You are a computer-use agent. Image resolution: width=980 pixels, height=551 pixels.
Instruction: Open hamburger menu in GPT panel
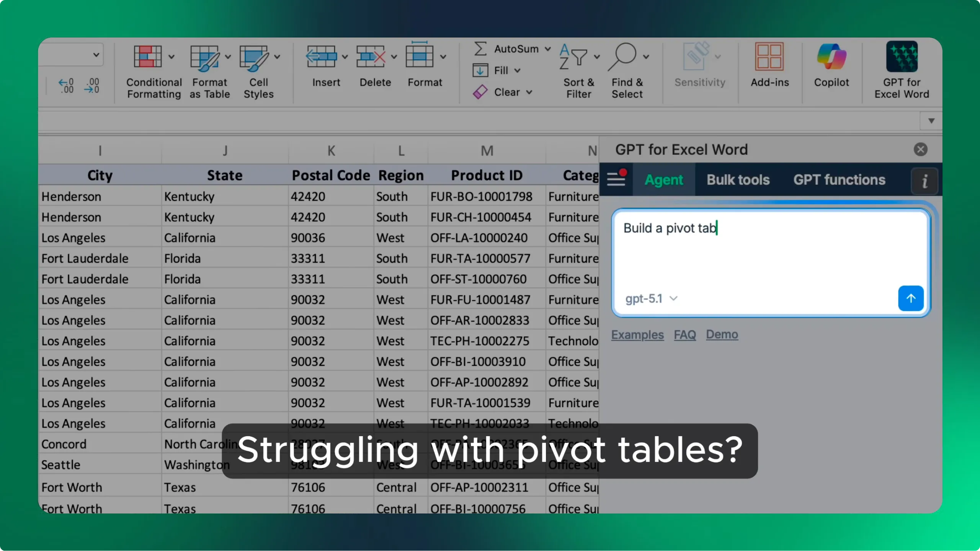tap(616, 179)
